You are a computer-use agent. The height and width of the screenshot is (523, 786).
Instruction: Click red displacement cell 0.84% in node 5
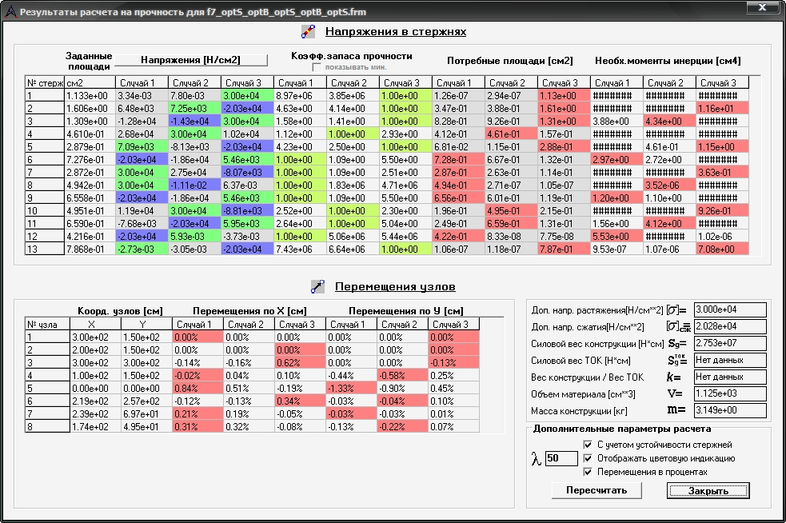click(x=198, y=389)
